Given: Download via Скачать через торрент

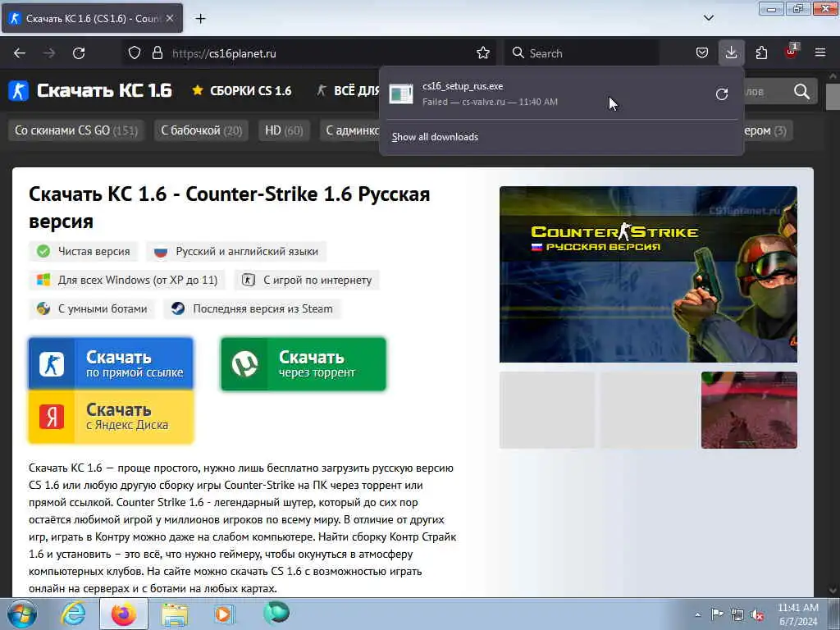Looking at the screenshot, I should pos(304,363).
